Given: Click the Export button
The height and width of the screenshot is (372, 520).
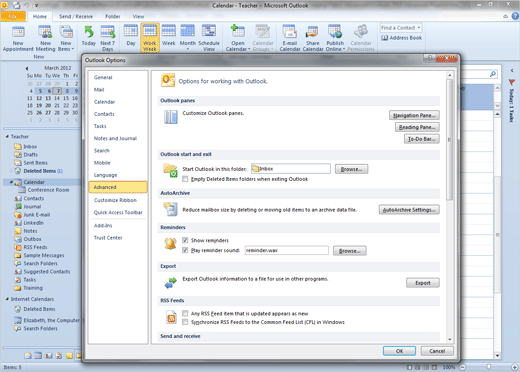Looking at the screenshot, I should (423, 283).
